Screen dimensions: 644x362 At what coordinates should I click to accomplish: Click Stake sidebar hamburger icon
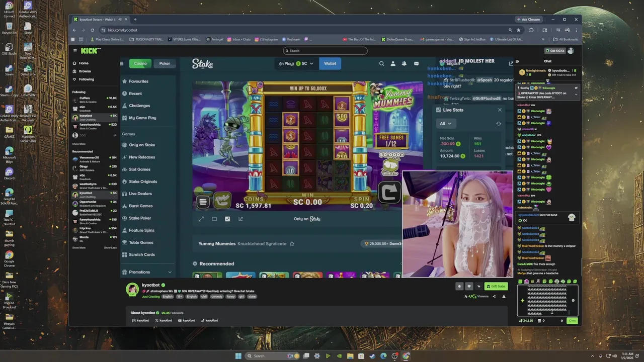point(121,63)
